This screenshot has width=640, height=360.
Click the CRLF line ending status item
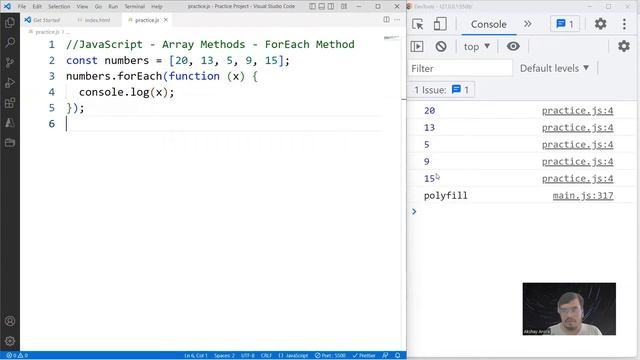pos(266,356)
